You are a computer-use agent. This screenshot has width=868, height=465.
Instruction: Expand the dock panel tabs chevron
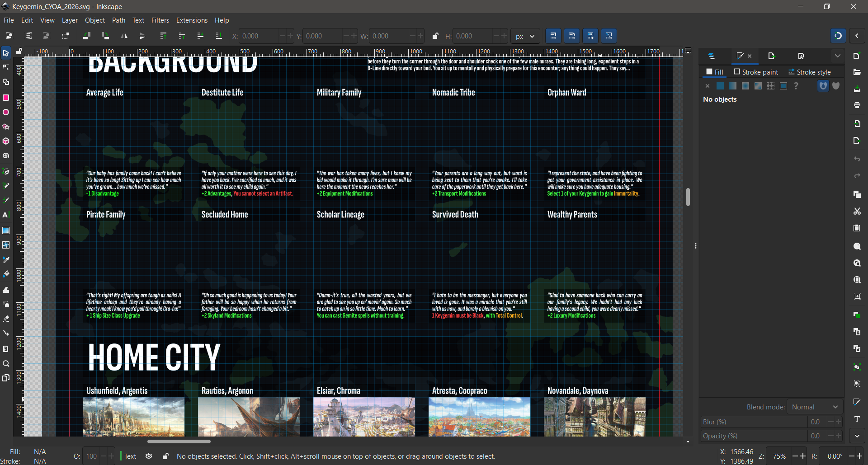(x=837, y=56)
